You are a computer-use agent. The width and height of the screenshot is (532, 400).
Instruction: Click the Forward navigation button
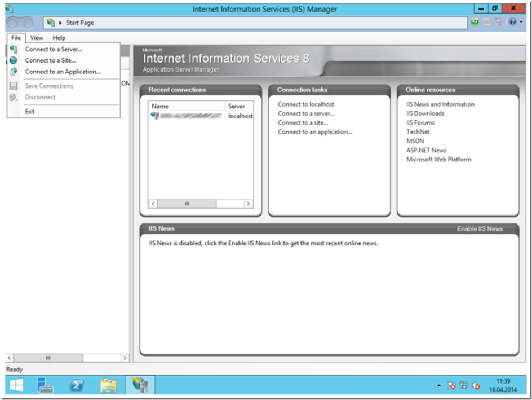(x=28, y=23)
